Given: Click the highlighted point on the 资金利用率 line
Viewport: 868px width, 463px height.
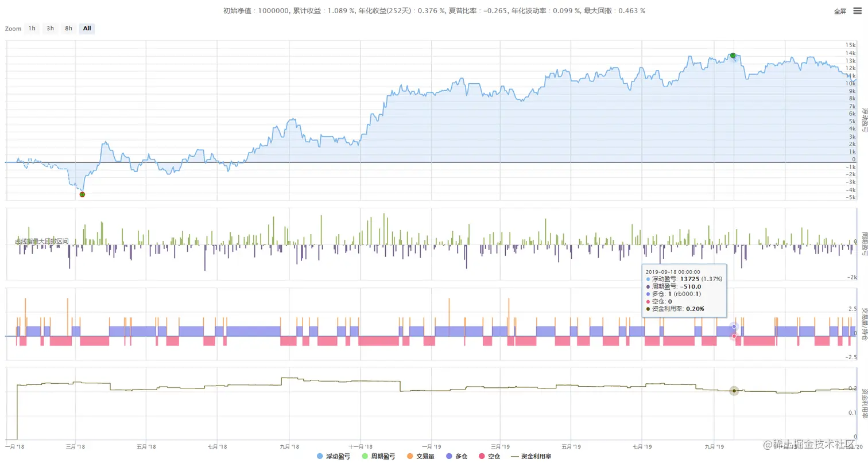Looking at the screenshot, I should [x=734, y=391].
